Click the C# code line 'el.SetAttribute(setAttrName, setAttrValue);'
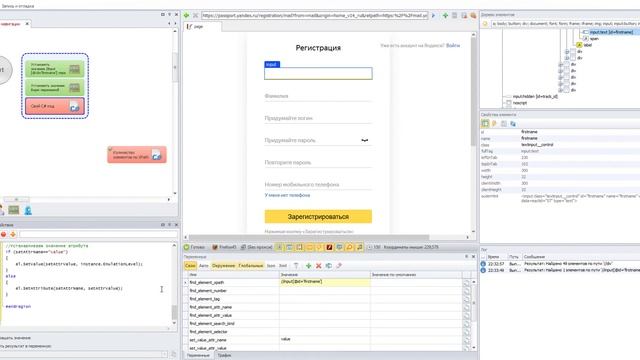Viewport: 640px width, 360px height. click(69, 288)
